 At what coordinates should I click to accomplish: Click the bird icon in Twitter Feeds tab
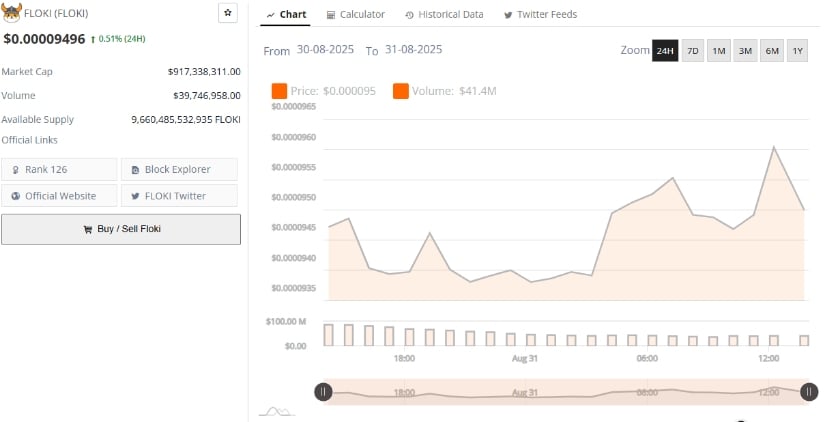pos(508,15)
